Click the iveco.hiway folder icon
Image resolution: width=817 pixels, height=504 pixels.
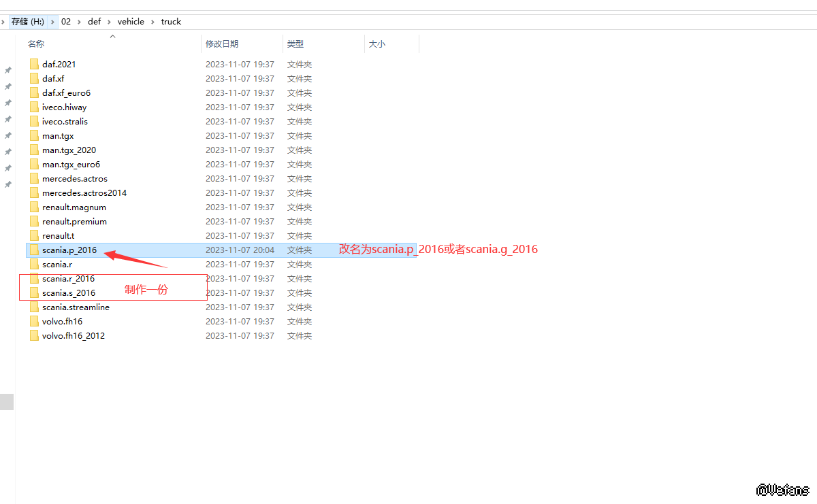34,107
